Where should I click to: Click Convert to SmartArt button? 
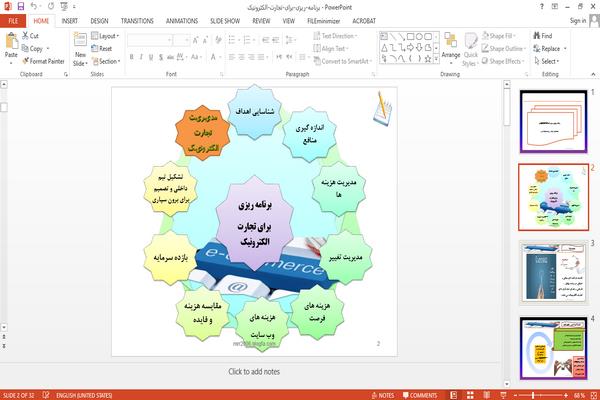(x=342, y=61)
